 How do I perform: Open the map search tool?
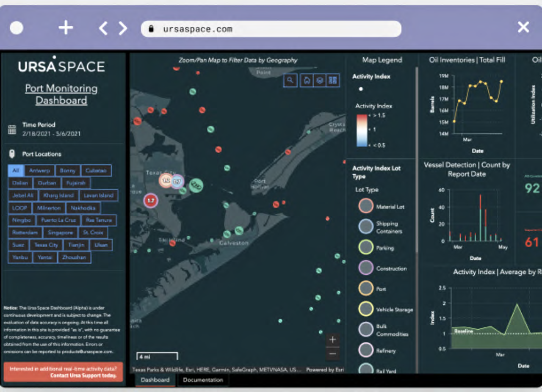[x=290, y=80]
